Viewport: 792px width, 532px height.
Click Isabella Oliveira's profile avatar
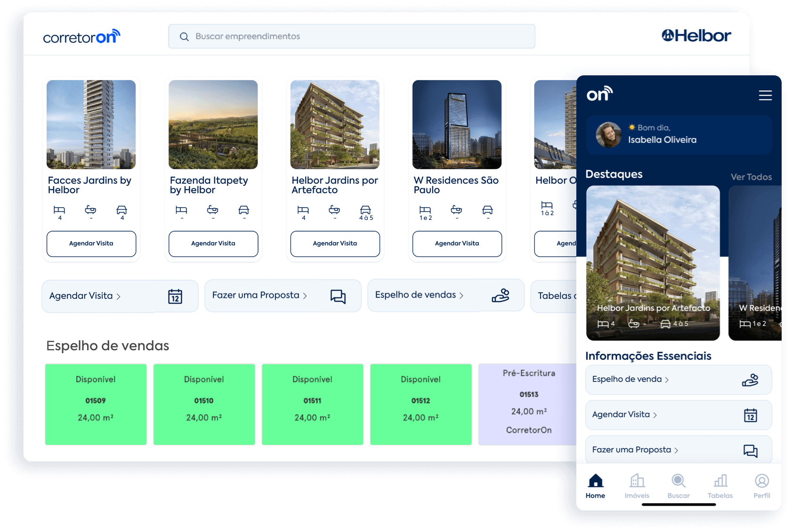pyautogui.click(x=608, y=135)
